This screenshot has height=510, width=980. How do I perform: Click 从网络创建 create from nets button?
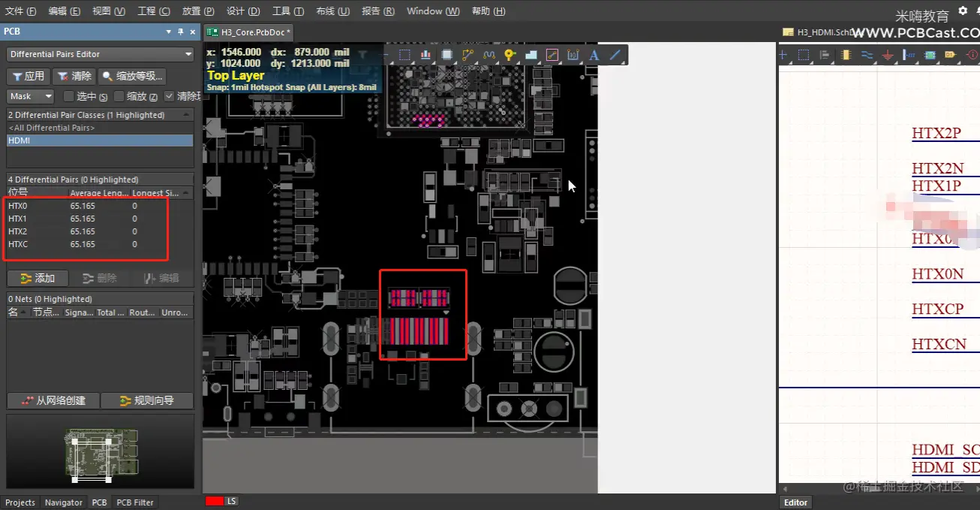[x=53, y=400]
